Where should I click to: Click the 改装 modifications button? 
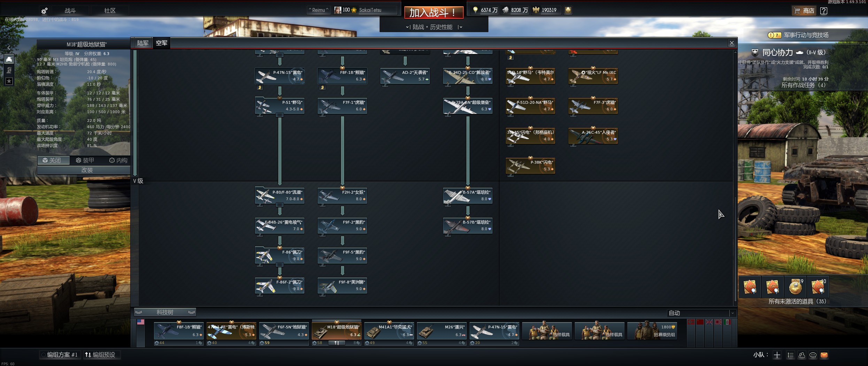pos(84,170)
